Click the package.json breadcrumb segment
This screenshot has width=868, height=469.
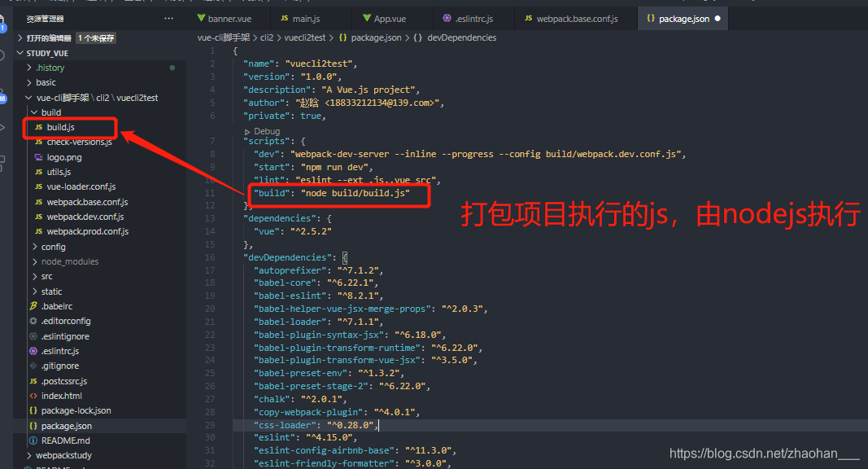[x=376, y=37]
